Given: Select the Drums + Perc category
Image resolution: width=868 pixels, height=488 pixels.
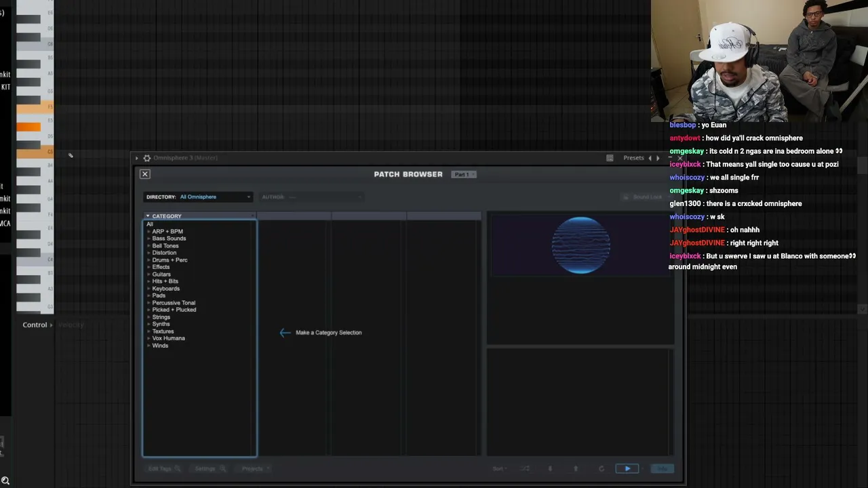Looking at the screenshot, I should point(170,260).
